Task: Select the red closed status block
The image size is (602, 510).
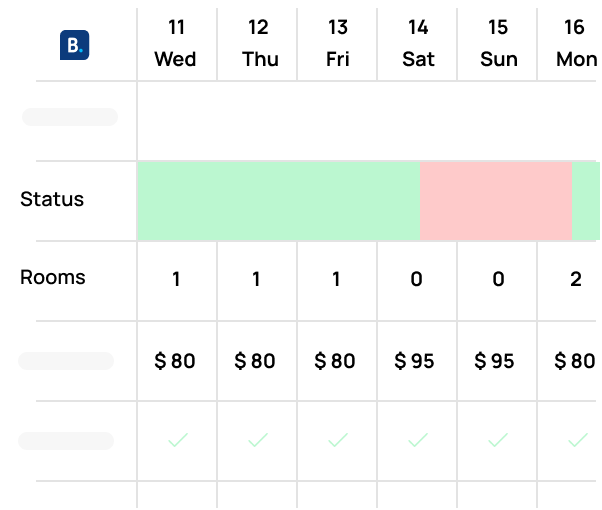Action: [x=496, y=201]
